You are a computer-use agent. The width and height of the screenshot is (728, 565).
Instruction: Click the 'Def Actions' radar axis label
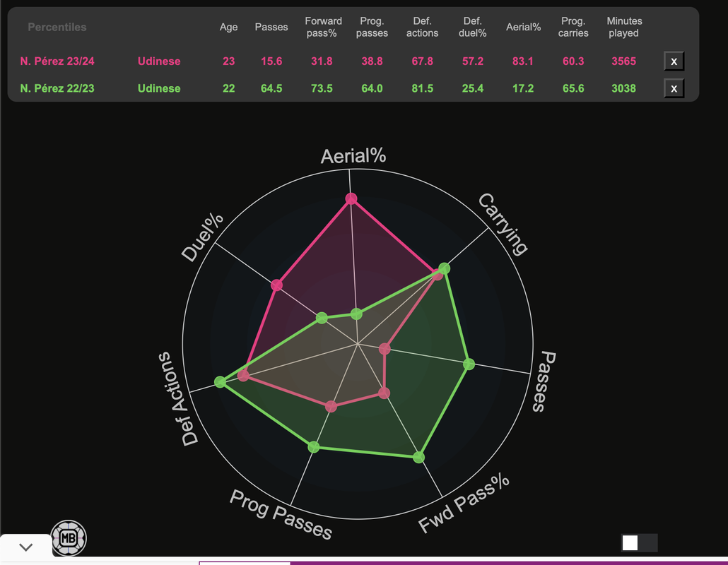click(x=178, y=399)
